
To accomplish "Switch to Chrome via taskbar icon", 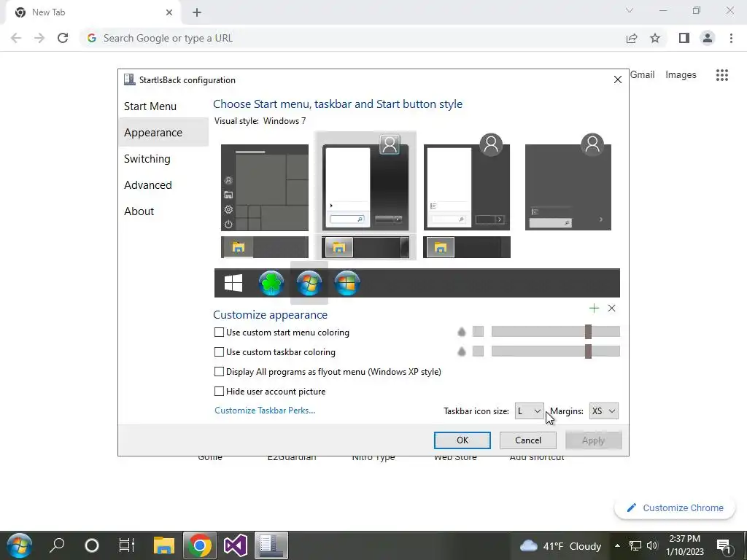I will click(x=200, y=545).
